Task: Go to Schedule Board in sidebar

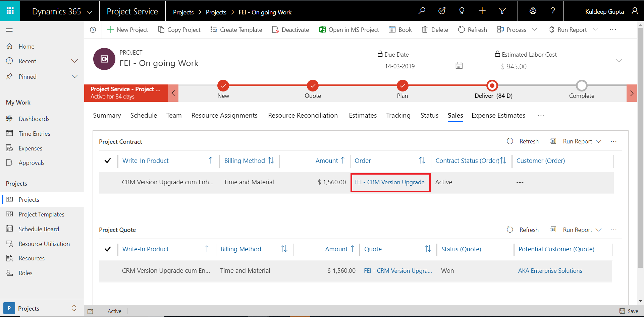Action: (x=39, y=229)
